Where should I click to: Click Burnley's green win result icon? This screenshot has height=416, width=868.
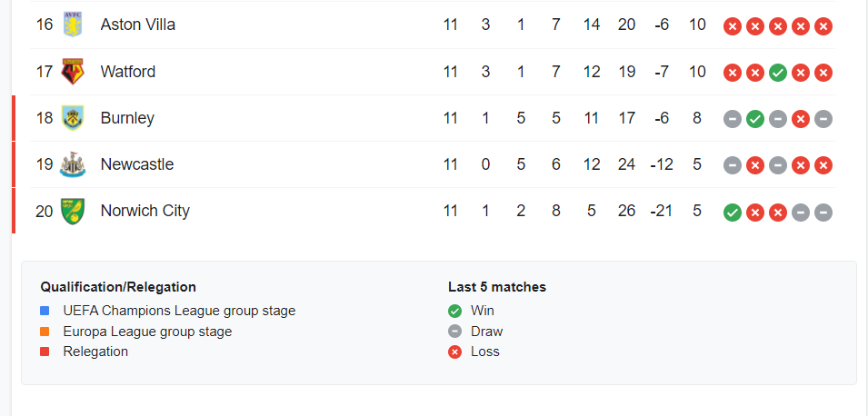pos(755,119)
